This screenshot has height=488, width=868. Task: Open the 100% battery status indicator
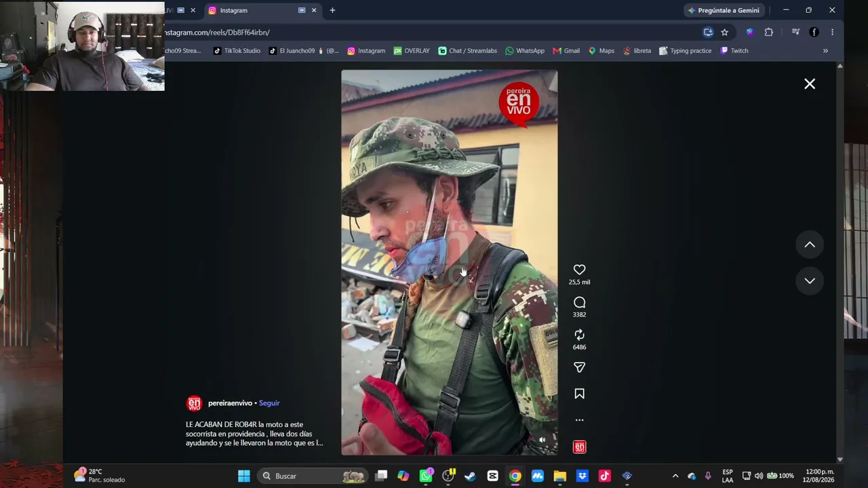coord(781,476)
